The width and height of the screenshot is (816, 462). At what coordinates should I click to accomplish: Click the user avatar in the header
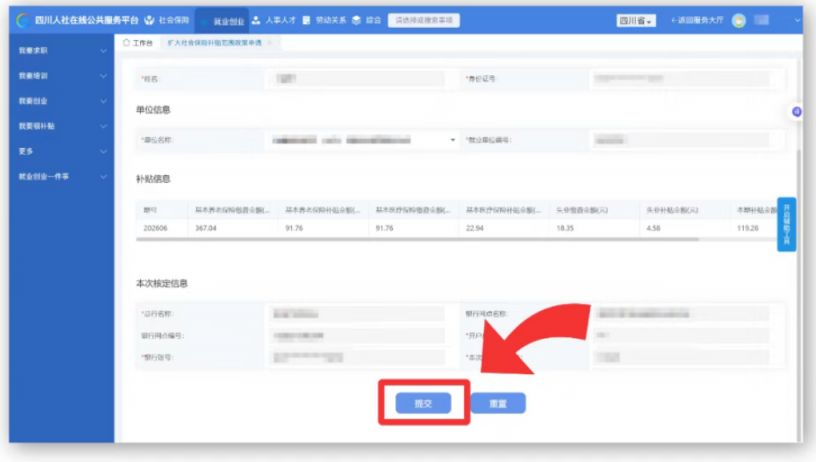tap(738, 20)
